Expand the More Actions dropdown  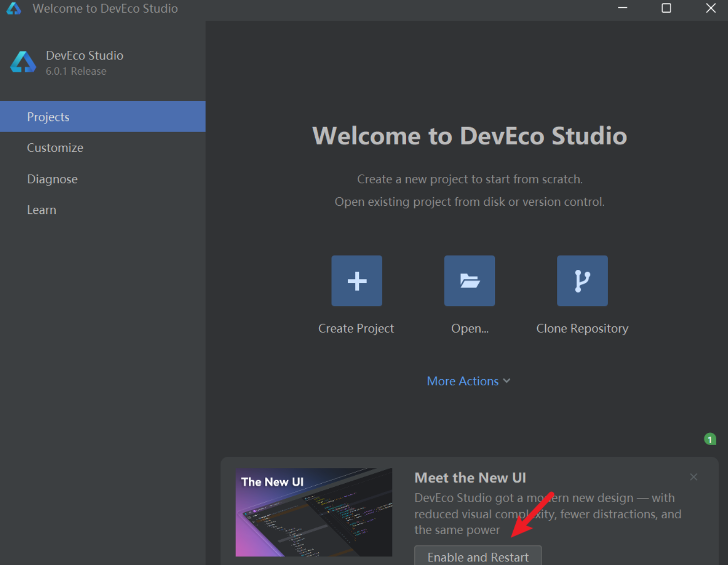(469, 381)
